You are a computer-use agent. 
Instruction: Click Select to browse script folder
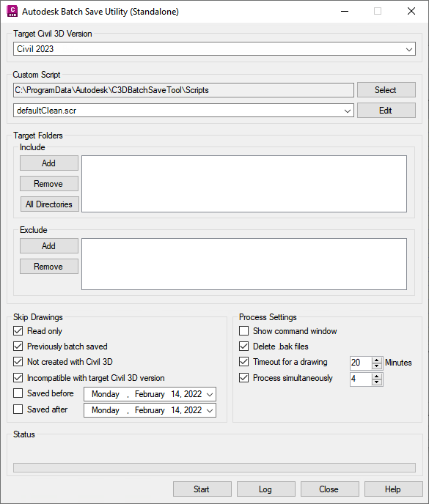point(386,90)
